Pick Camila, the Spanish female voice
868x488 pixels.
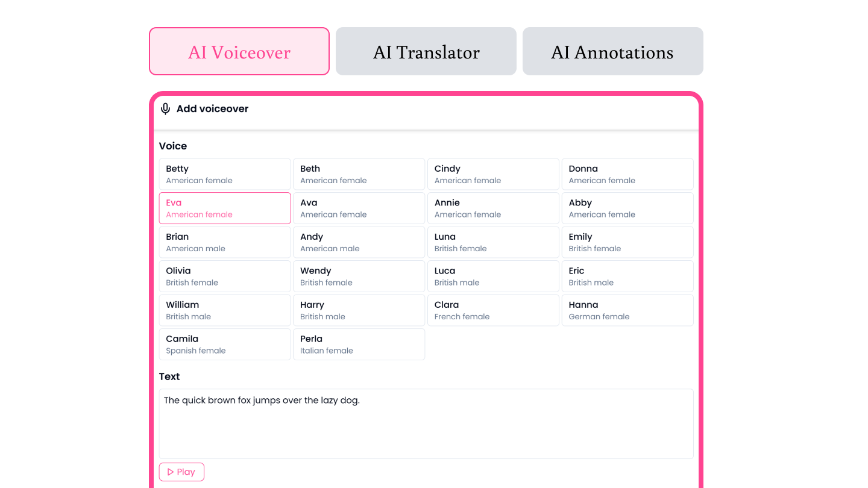(x=225, y=344)
